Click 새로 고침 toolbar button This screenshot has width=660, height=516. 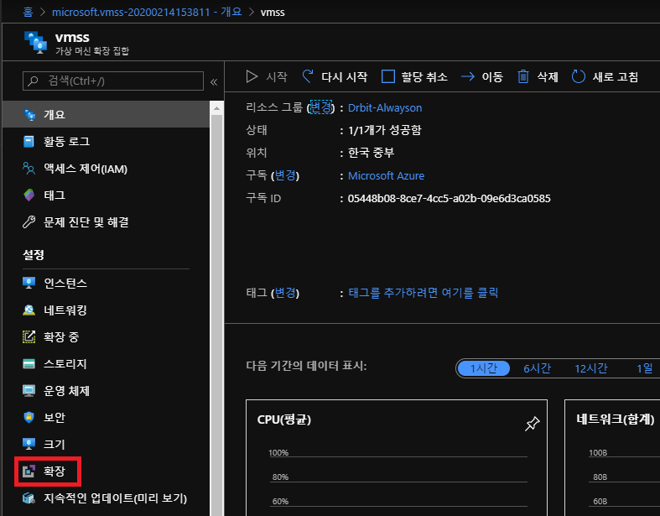[x=605, y=77]
